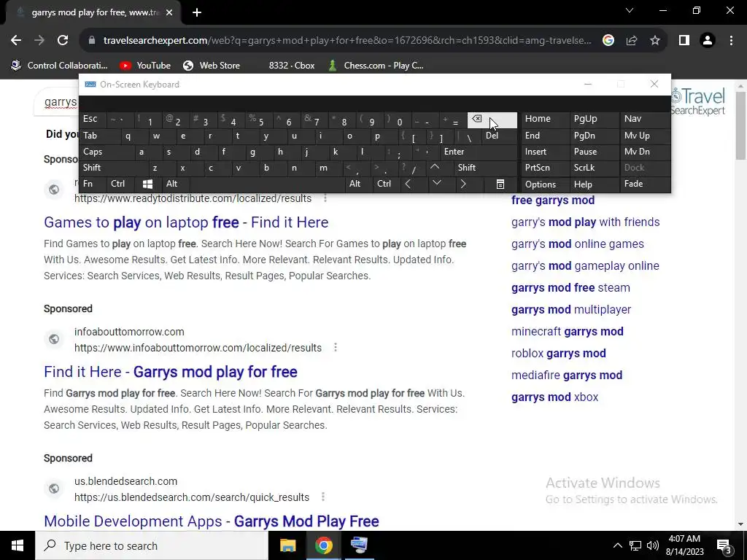Open the Chess.com bookmark
This screenshot has width=747, height=560.
(376, 65)
